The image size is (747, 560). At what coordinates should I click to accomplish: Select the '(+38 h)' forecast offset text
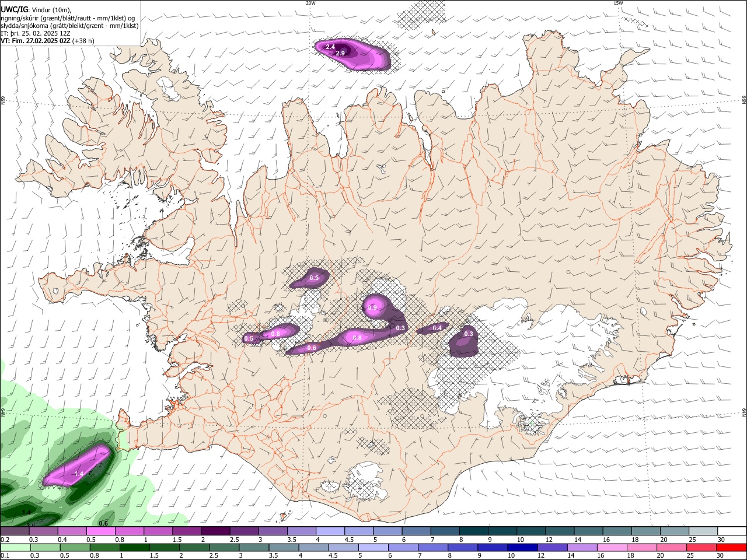pos(83,41)
